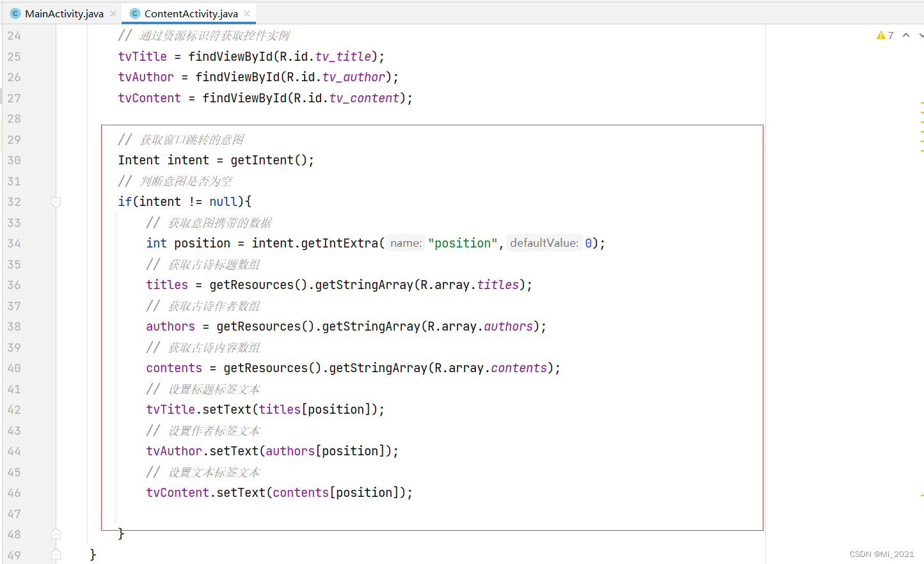
Task: Click the comment "// 获取古诗标题数组"
Action: tap(203, 264)
